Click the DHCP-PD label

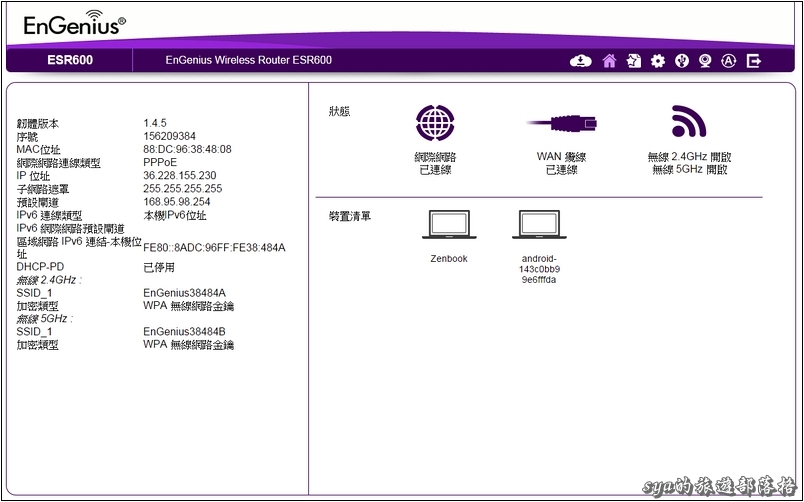[39, 267]
